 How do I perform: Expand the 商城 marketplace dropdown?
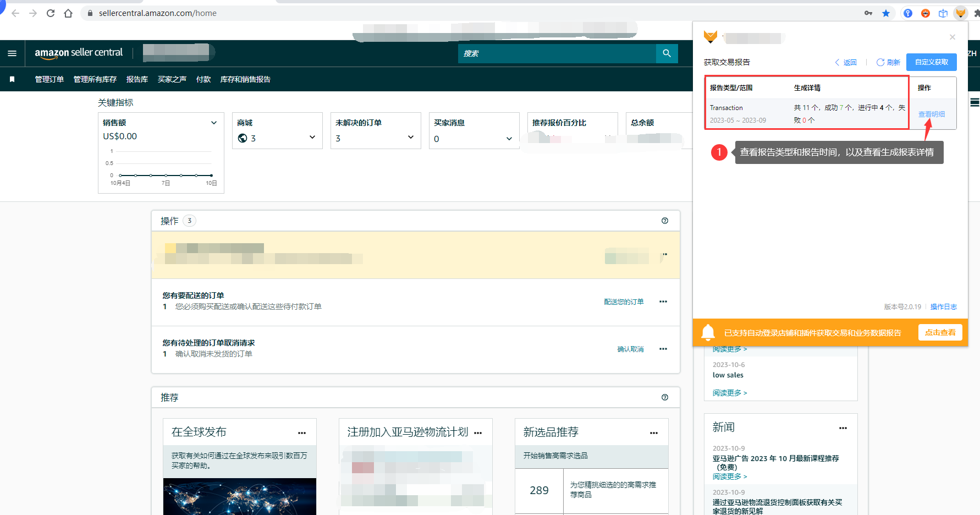coord(312,137)
